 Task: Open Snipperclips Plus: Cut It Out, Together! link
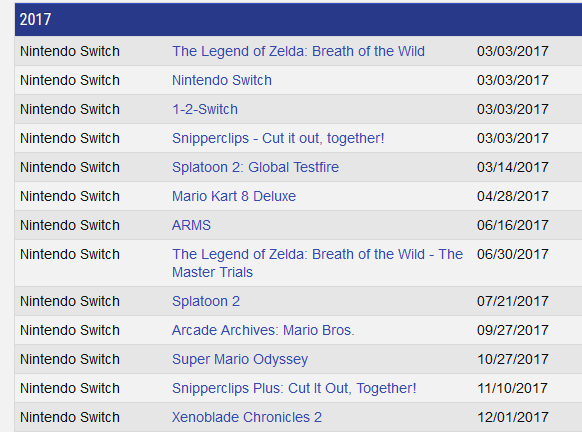coord(294,388)
